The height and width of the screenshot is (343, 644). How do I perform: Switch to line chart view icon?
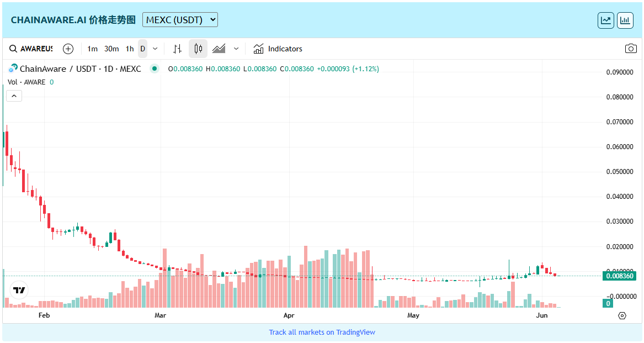[x=606, y=20]
